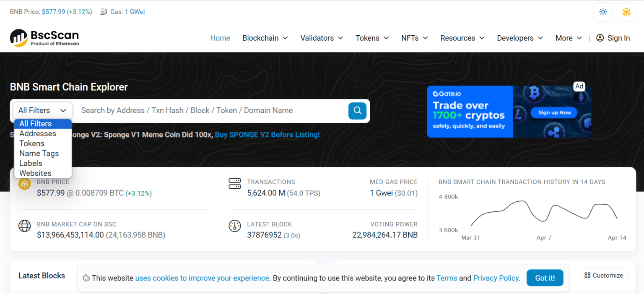
Task: Click into the search input field
Action: [x=210, y=111]
